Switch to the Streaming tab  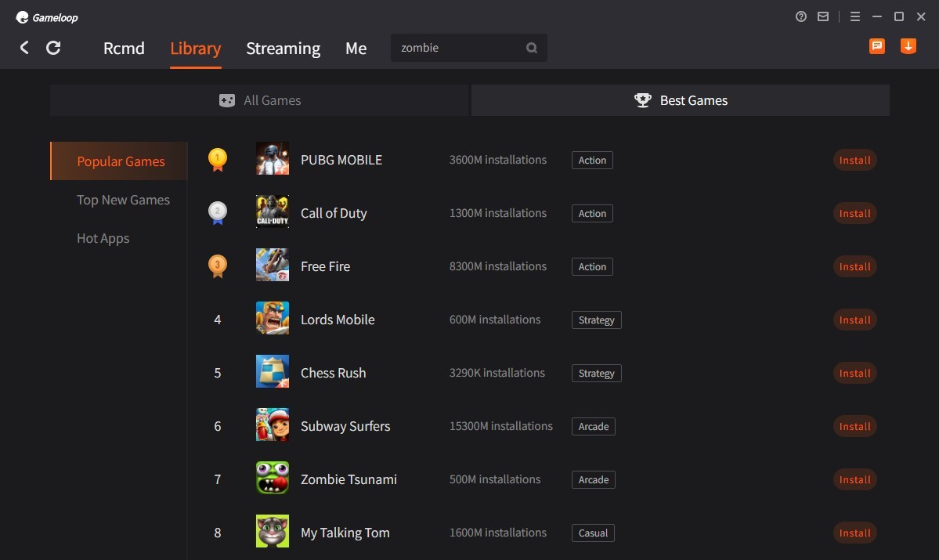coord(283,49)
